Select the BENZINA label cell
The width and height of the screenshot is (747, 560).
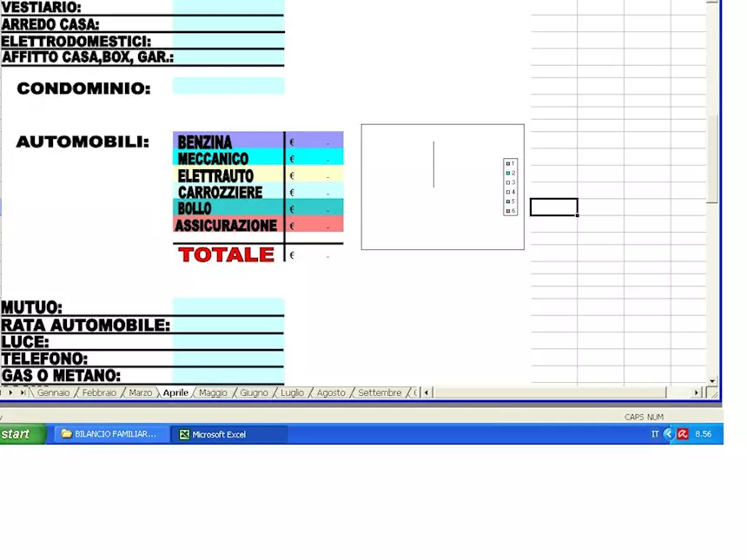click(228, 140)
